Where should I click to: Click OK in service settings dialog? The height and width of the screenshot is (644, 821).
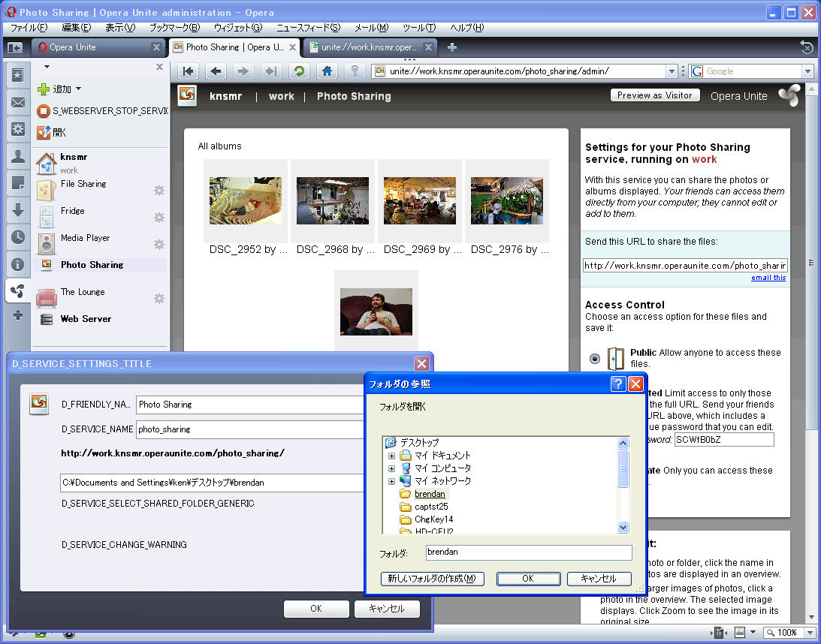(316, 609)
